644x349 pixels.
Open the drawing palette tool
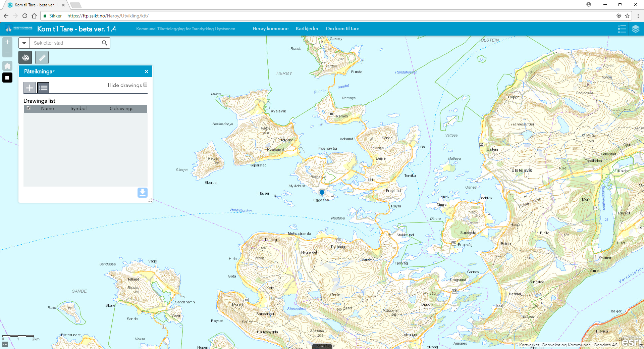(x=25, y=58)
